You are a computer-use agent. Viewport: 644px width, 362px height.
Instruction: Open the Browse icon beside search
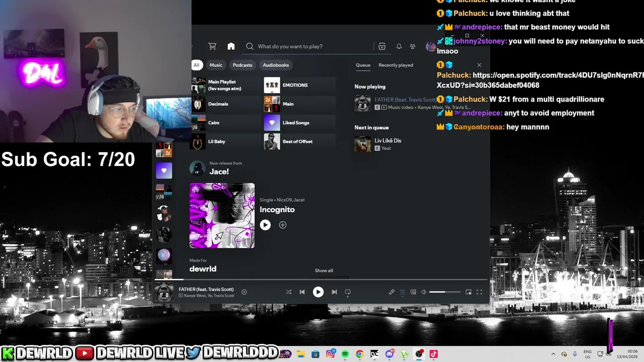click(x=382, y=46)
